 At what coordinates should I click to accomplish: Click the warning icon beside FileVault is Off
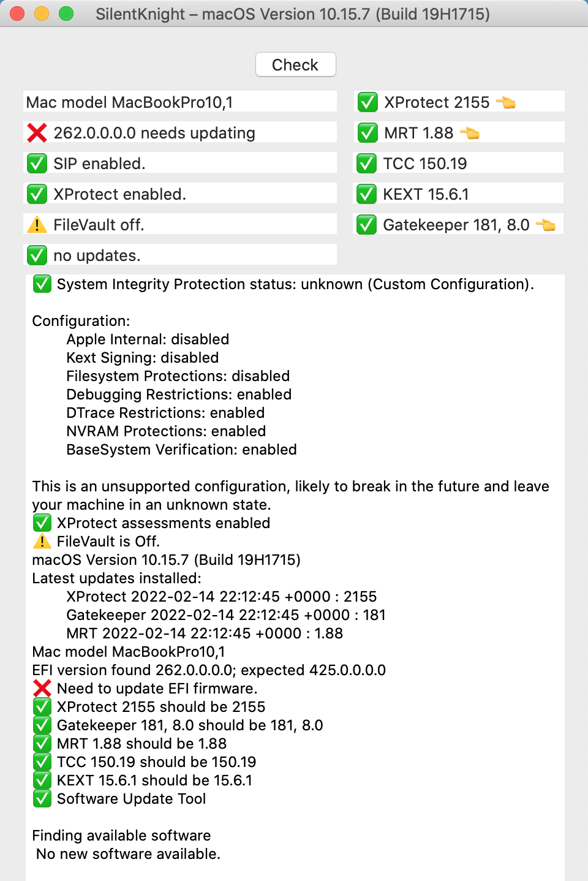tap(42, 542)
